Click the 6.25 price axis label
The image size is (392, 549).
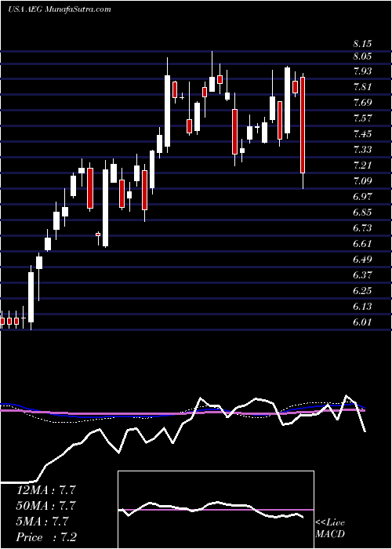(362, 291)
